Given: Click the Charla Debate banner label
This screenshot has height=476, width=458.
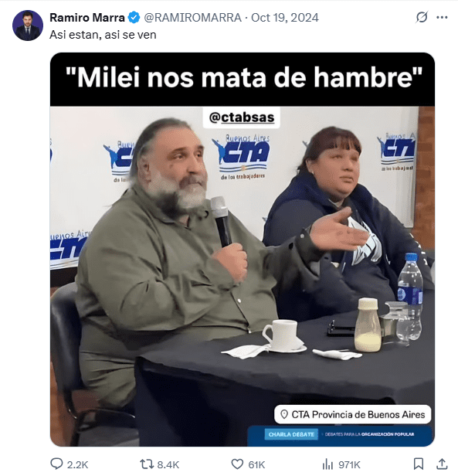Looking at the screenshot, I should pyautogui.click(x=291, y=434).
